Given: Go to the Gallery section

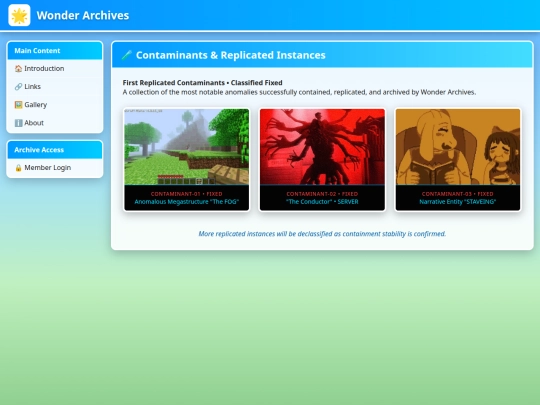Looking at the screenshot, I should tap(35, 105).
